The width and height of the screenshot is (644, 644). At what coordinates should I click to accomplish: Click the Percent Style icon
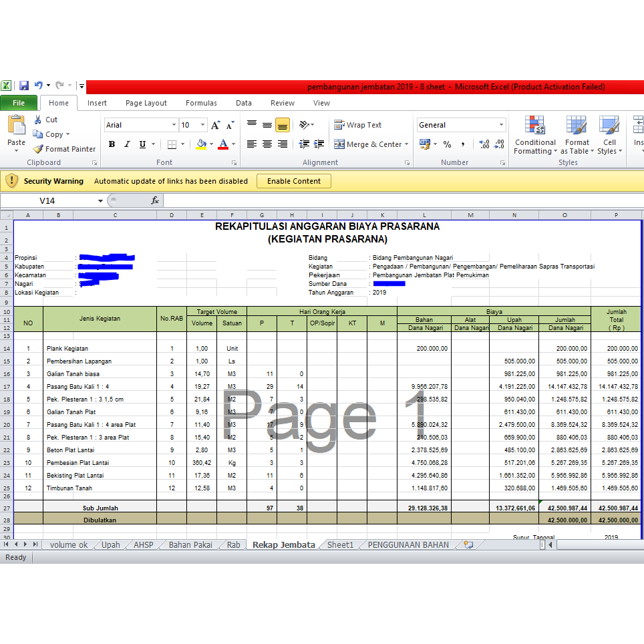pyautogui.click(x=447, y=144)
